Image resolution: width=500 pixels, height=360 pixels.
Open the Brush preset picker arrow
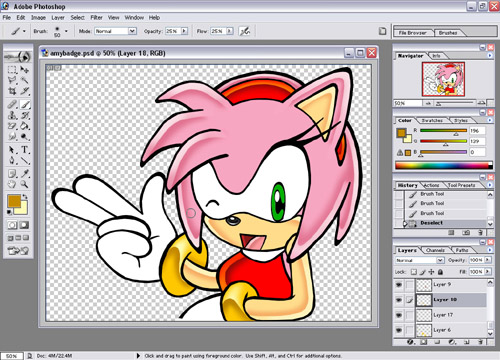tap(66, 31)
